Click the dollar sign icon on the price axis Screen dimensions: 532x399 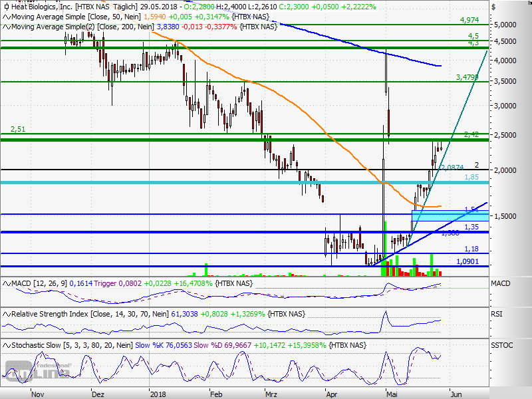click(x=492, y=7)
